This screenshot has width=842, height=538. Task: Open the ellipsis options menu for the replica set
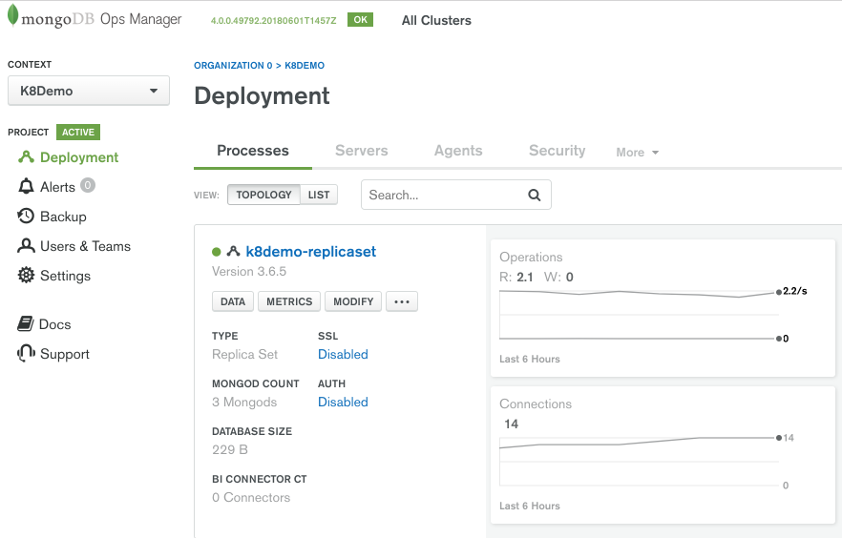402,301
